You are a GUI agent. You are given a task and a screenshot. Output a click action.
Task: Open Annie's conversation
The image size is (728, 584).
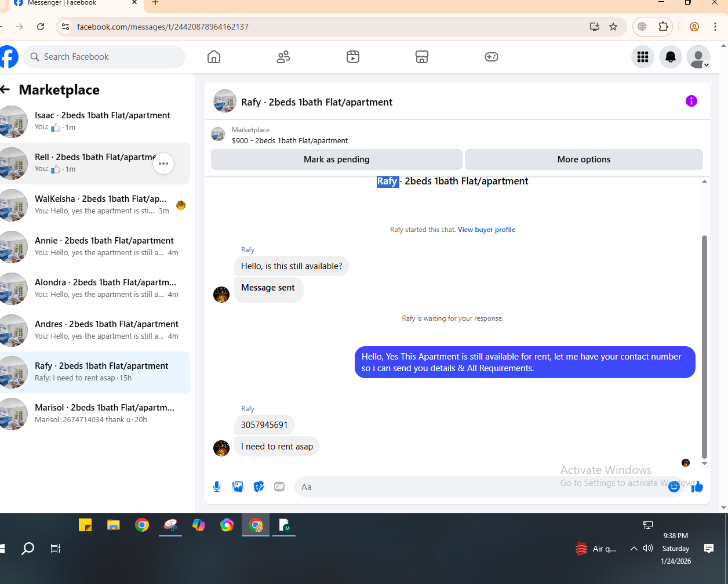coord(95,246)
